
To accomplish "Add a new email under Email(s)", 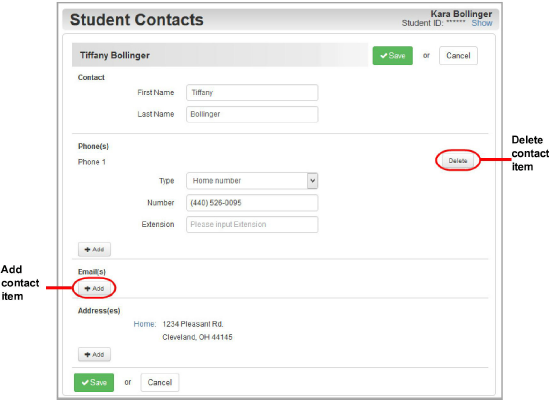I will click(x=94, y=288).
